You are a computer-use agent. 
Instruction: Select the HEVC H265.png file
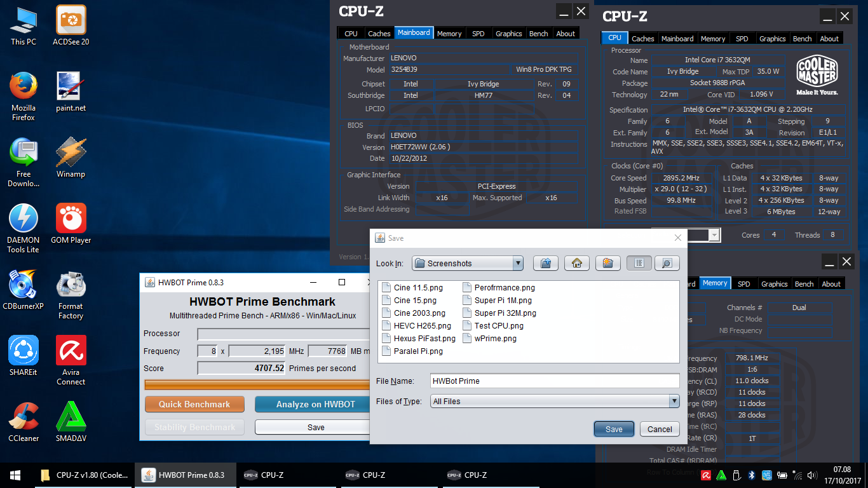click(417, 326)
